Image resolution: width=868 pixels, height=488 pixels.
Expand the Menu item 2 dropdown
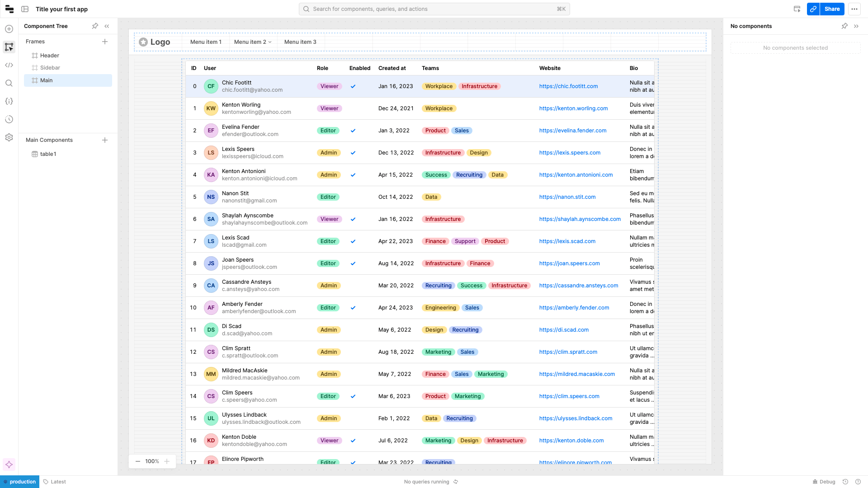[253, 42]
